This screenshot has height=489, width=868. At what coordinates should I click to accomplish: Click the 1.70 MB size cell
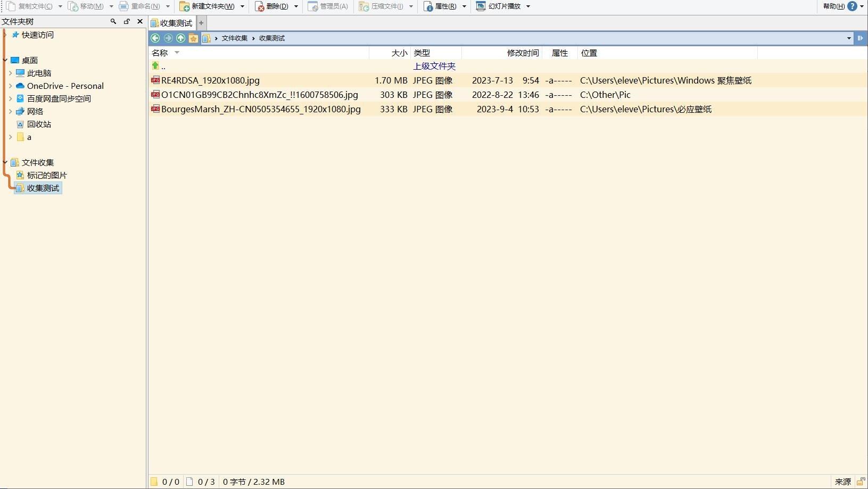(391, 80)
